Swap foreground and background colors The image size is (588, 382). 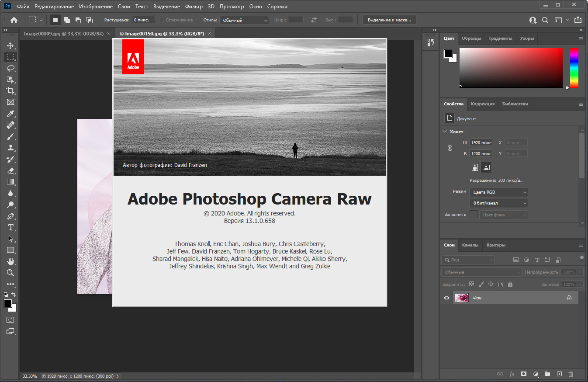pos(14,295)
